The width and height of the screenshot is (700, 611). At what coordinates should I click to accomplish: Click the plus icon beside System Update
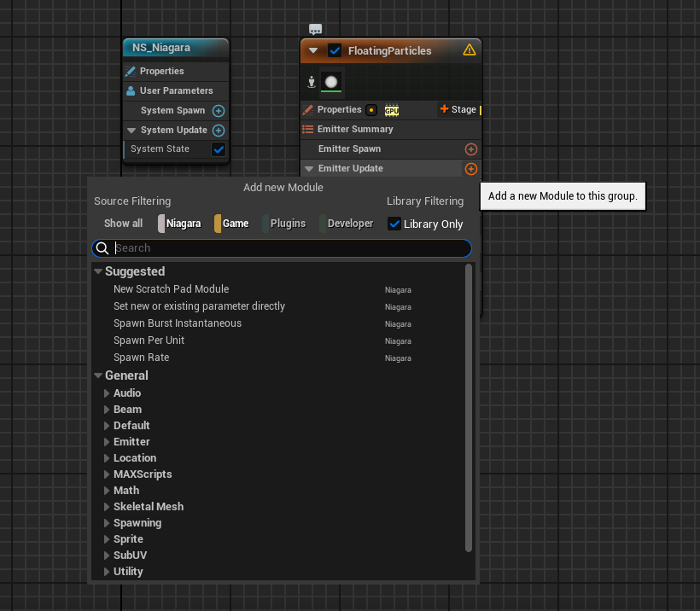tap(219, 131)
